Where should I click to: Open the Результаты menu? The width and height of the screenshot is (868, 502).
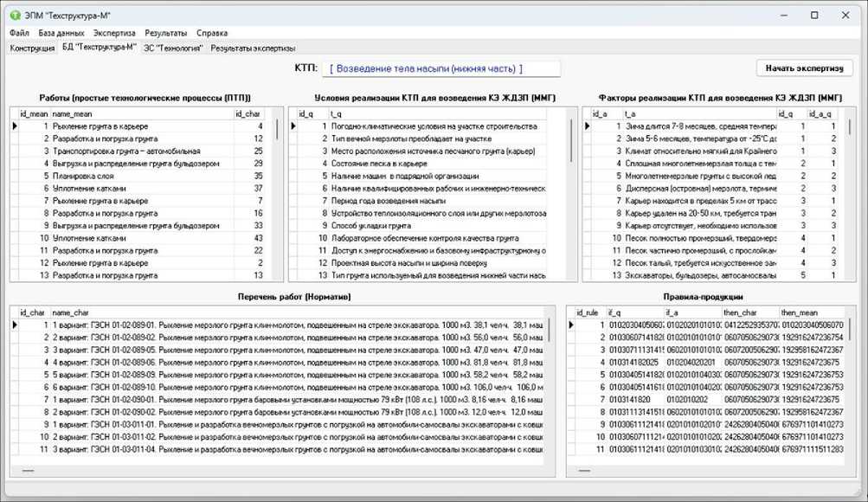tap(166, 33)
